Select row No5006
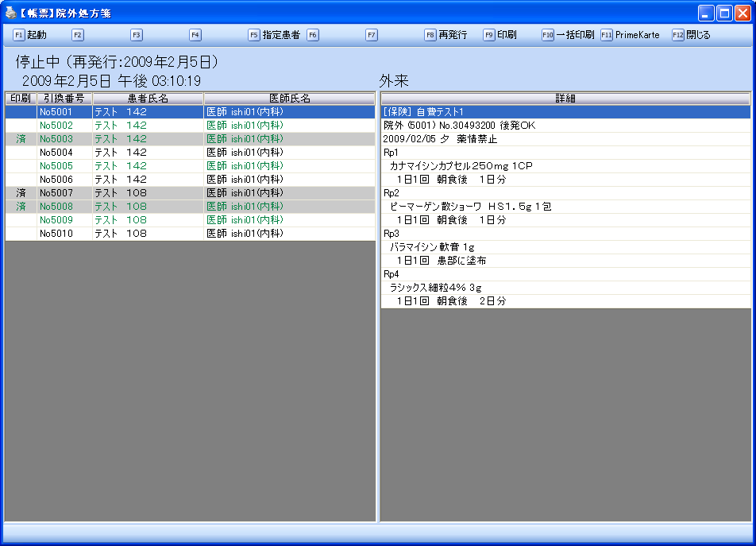756x546 pixels. 190,180
